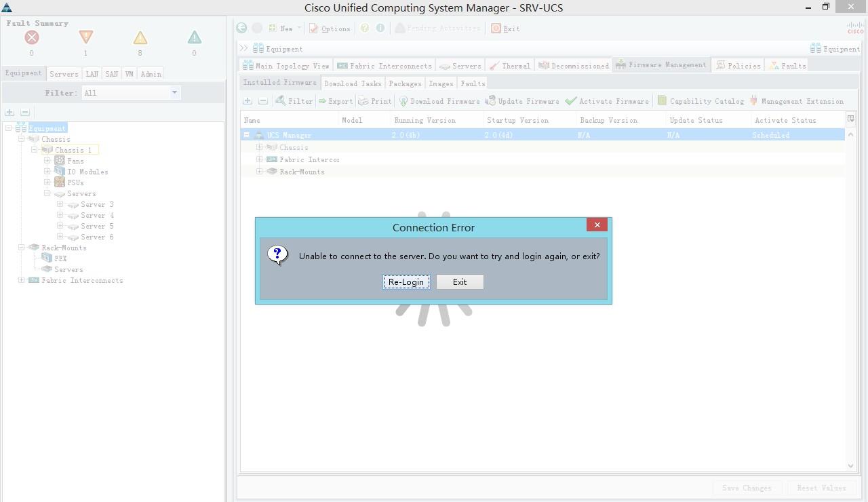Expand Server 6 in navigation tree
Viewport: 868px width, 502px height.
point(60,237)
